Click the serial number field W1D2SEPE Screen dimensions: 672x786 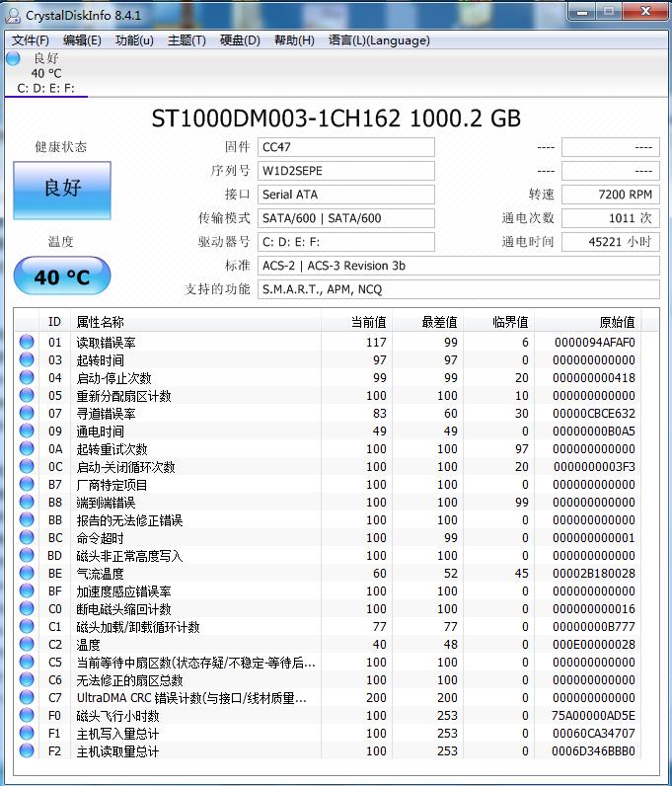(345, 171)
